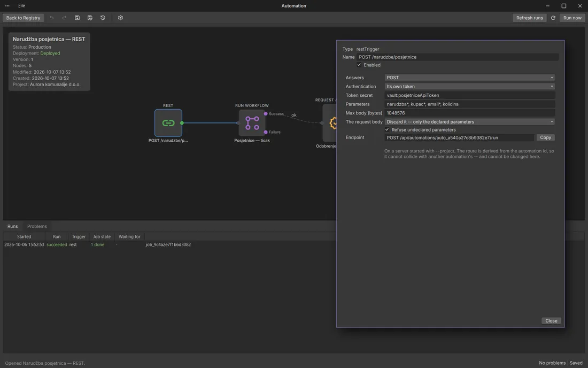Copy the endpoint URL

(545, 137)
